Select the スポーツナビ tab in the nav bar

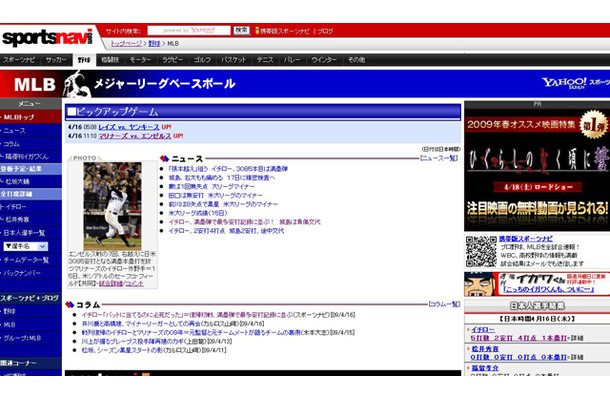pyautogui.click(x=19, y=60)
